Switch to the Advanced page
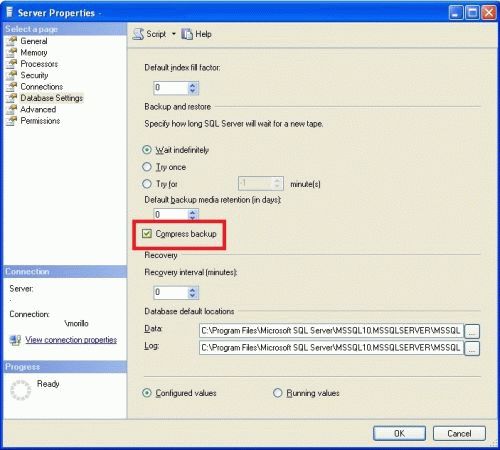This screenshot has height=450, width=500. click(38, 109)
